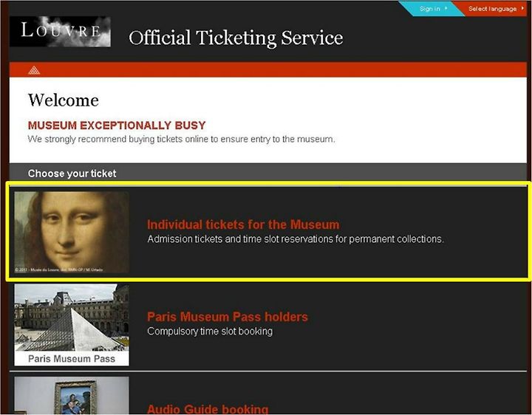Click the Choose your ticket header bar
The height and width of the screenshot is (415, 532).
click(268, 174)
